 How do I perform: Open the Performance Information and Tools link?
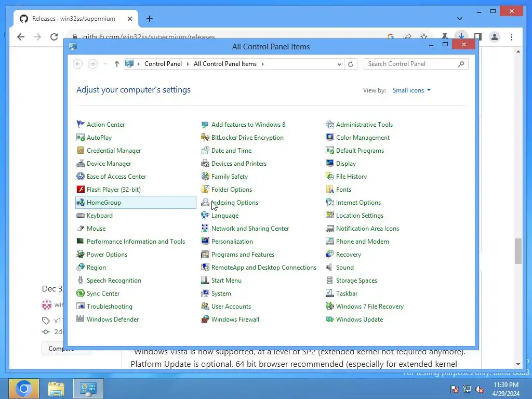click(x=136, y=242)
